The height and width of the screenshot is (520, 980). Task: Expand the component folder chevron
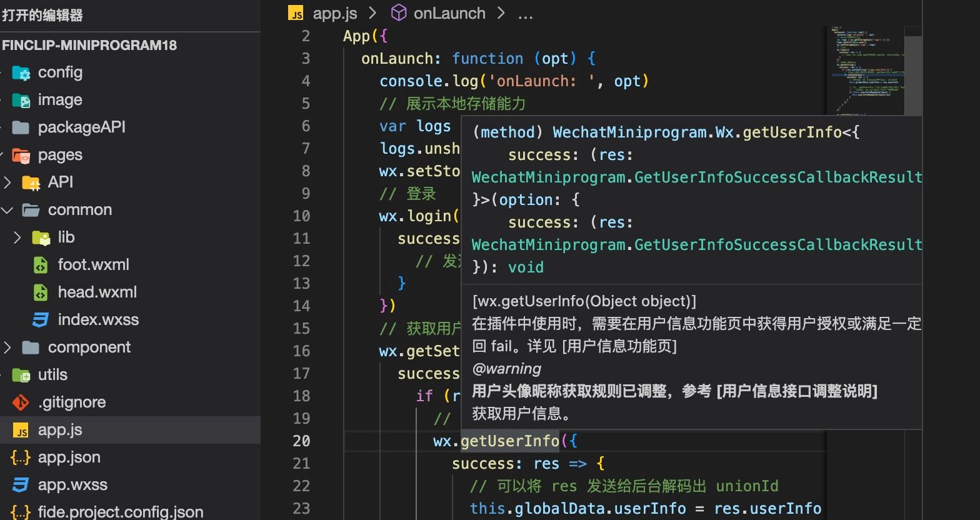(7, 347)
